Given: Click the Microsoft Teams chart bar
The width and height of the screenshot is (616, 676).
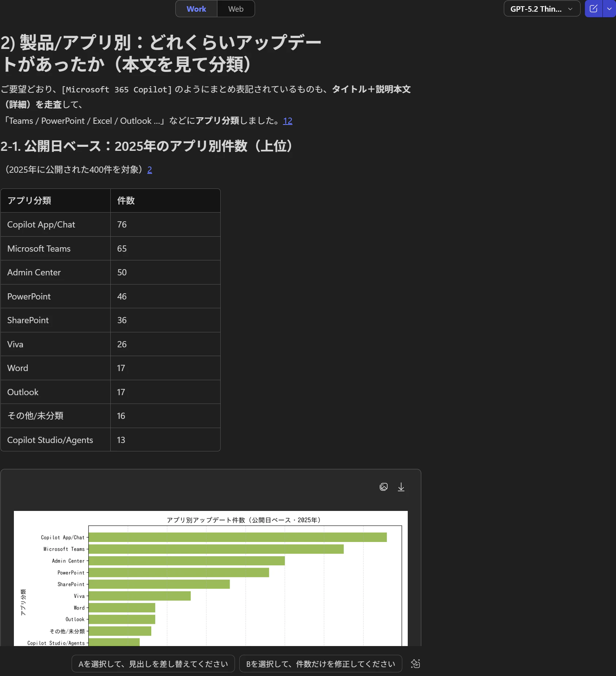Looking at the screenshot, I should 216,549.
